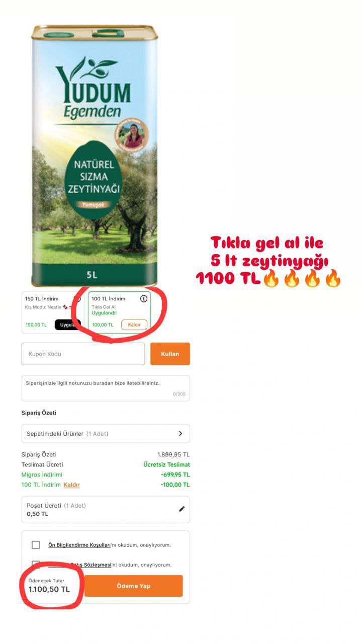This screenshot has height=644, width=362.
Task: Click the Yudum olive oil product image
Action: coord(95,156)
